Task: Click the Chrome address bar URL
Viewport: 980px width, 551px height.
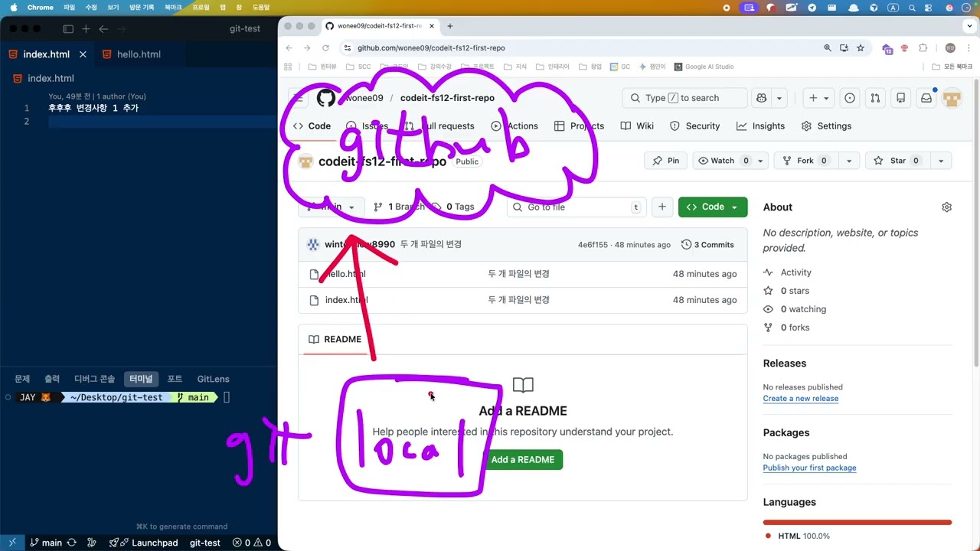Action: point(431,47)
